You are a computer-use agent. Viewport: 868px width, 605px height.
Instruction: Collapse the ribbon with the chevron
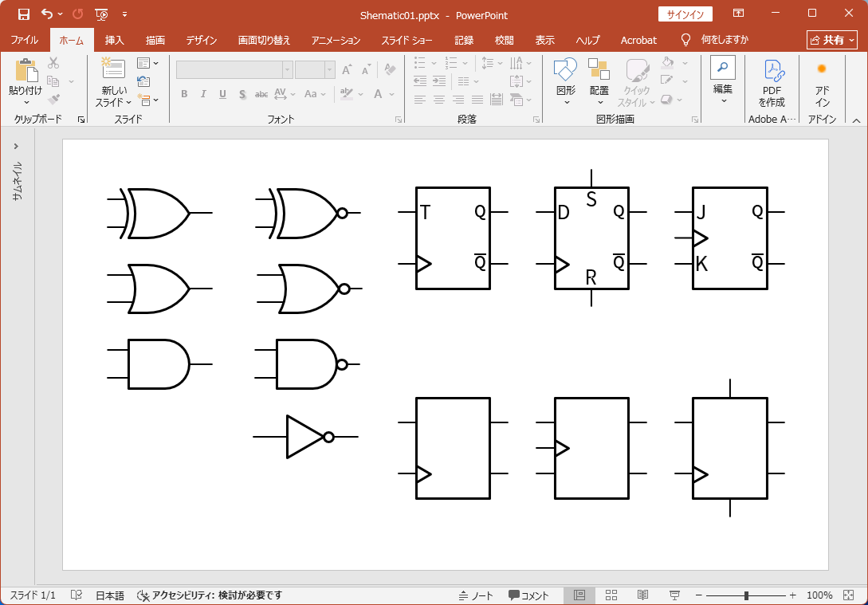pyautogui.click(x=856, y=120)
